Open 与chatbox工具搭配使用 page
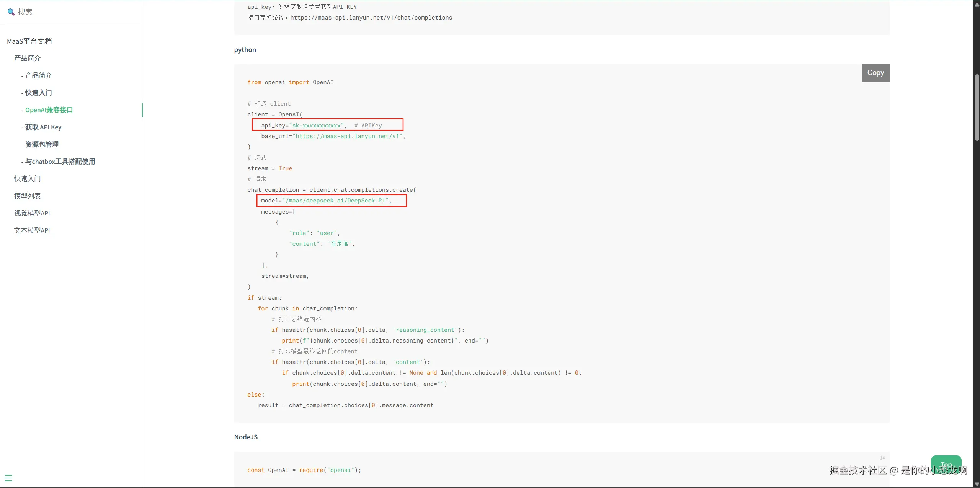Screen dimensions: 980x488 [x=60, y=162]
